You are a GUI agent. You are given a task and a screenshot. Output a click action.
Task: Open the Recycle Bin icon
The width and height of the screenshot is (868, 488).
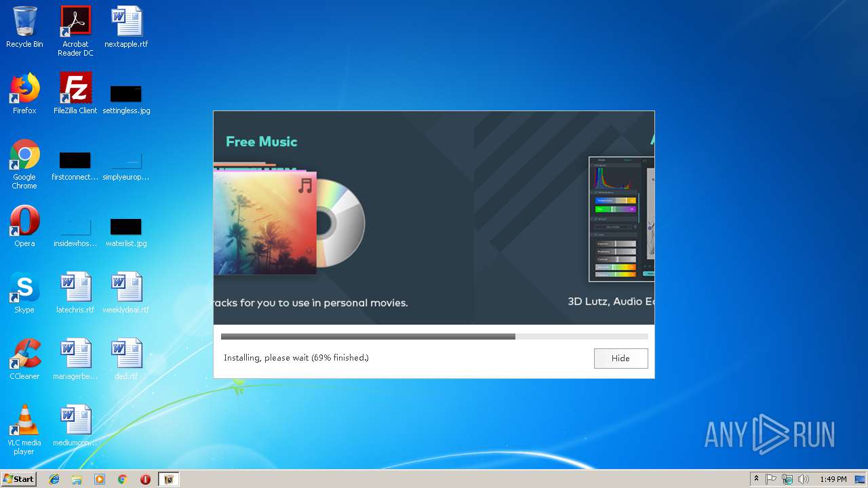click(24, 27)
